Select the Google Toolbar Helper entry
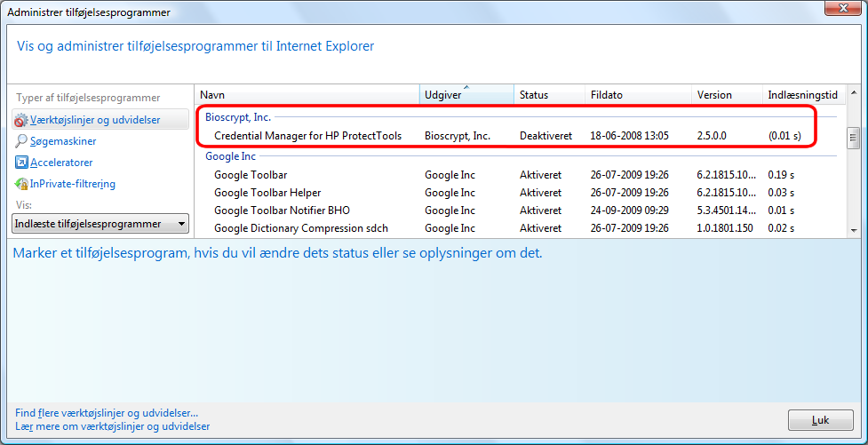The width and height of the screenshot is (868, 445). pos(267,193)
